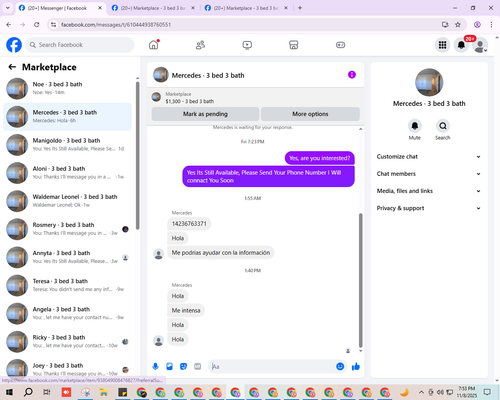Click Mark as pending button

point(205,114)
